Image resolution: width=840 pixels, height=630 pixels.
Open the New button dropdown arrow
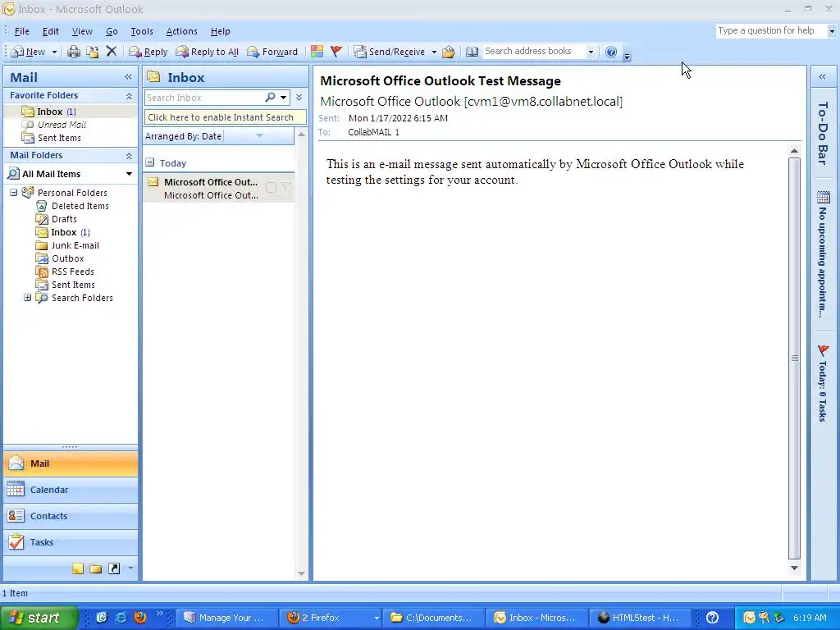pyautogui.click(x=54, y=52)
